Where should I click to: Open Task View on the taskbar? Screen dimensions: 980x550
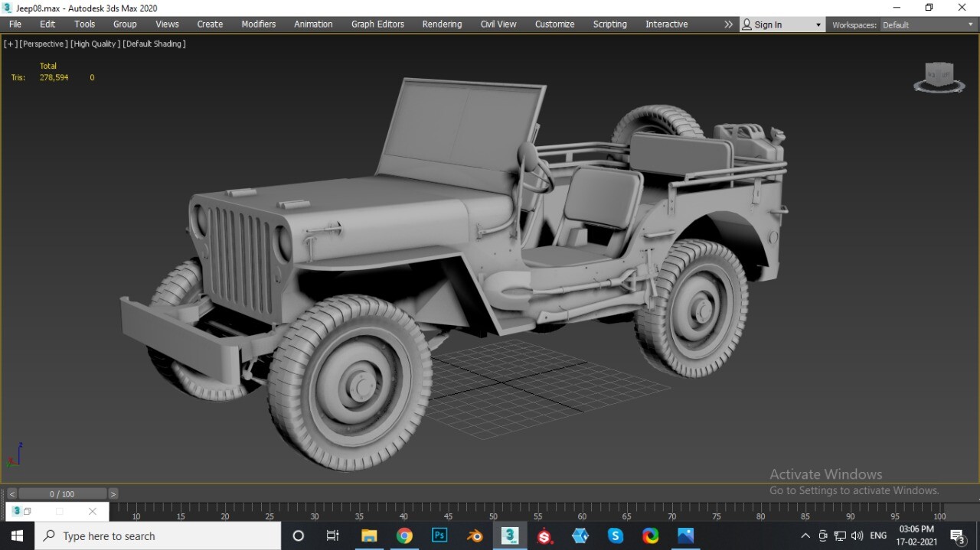point(332,535)
